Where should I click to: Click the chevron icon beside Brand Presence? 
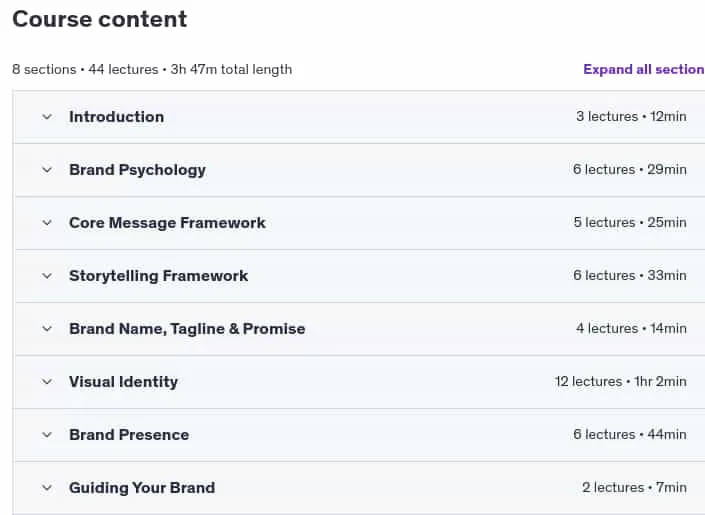pos(47,435)
